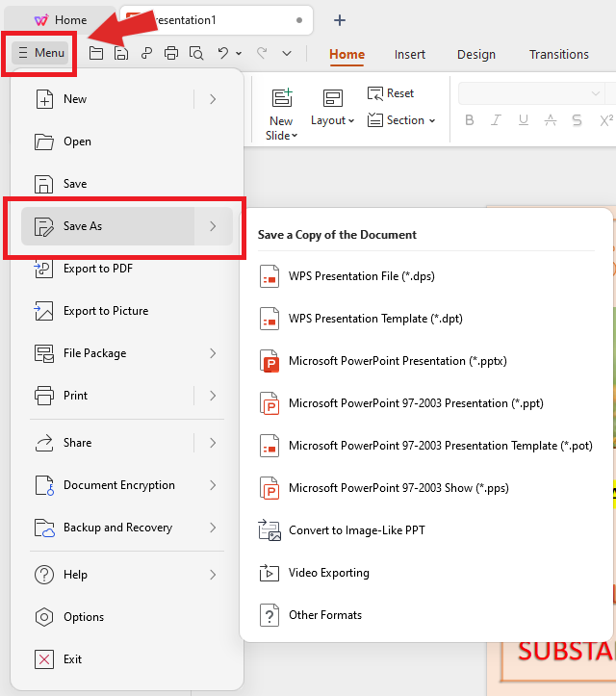The image size is (616, 696).
Task: Click the Print toolbar icon
Action: tap(171, 53)
